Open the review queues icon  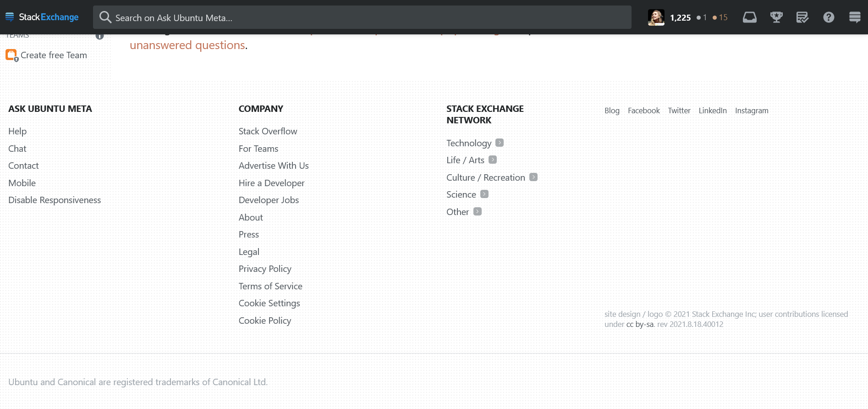click(x=802, y=17)
